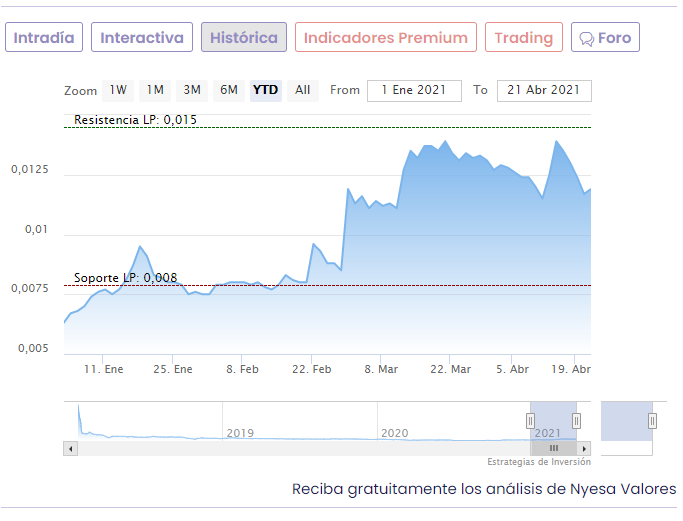Select the 1M zoom range
Screen dimensions: 683x521
155,91
